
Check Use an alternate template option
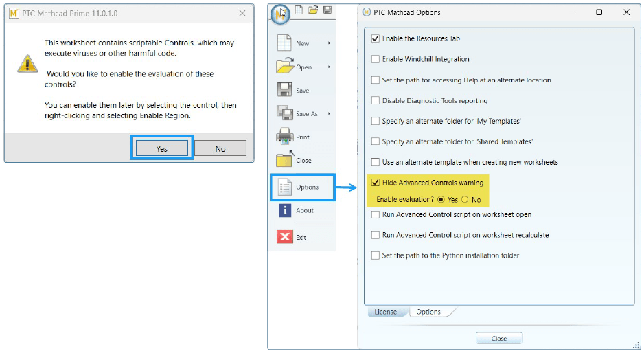(x=375, y=162)
